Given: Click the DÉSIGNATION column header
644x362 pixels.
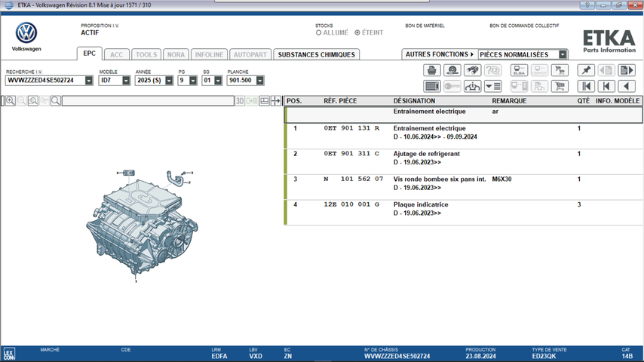Looking at the screenshot, I should [414, 100].
